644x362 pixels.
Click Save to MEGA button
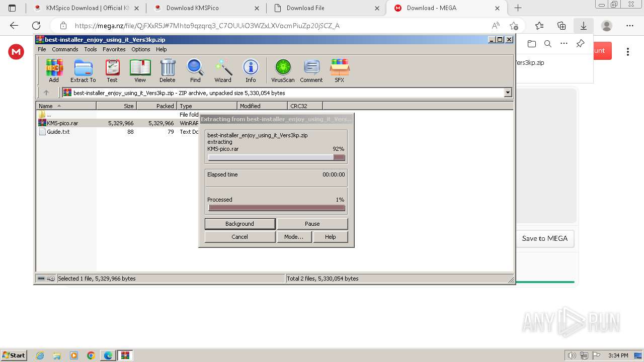[545, 238]
